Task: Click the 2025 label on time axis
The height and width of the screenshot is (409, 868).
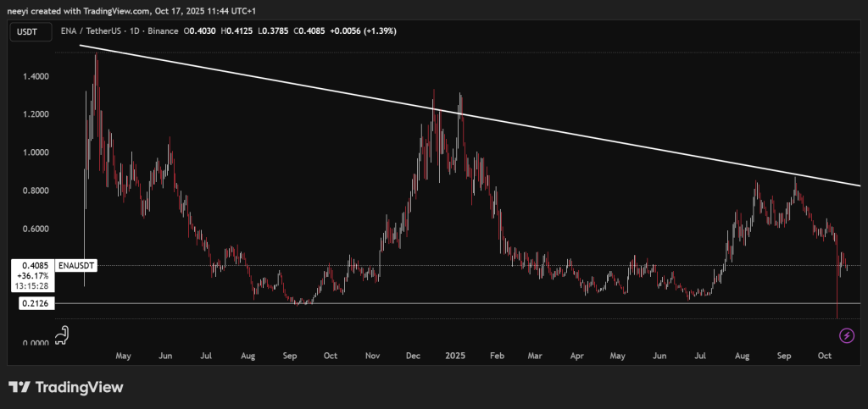Action: click(457, 356)
